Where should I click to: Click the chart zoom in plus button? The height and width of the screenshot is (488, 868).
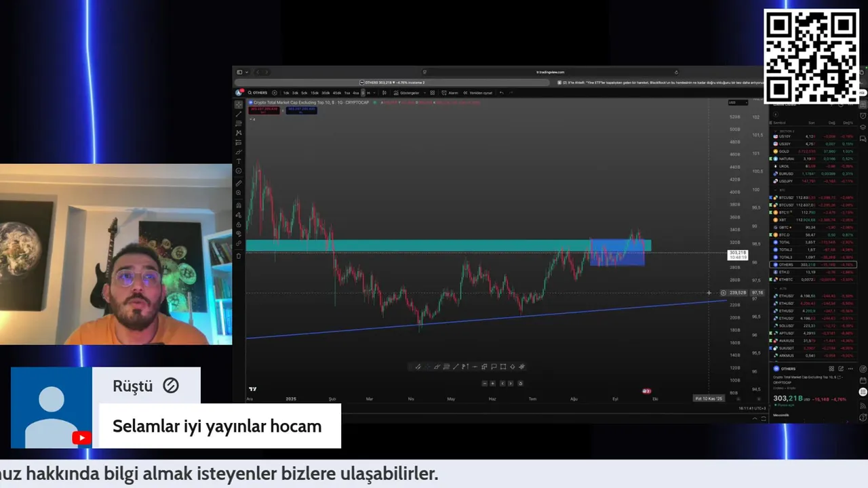point(492,384)
